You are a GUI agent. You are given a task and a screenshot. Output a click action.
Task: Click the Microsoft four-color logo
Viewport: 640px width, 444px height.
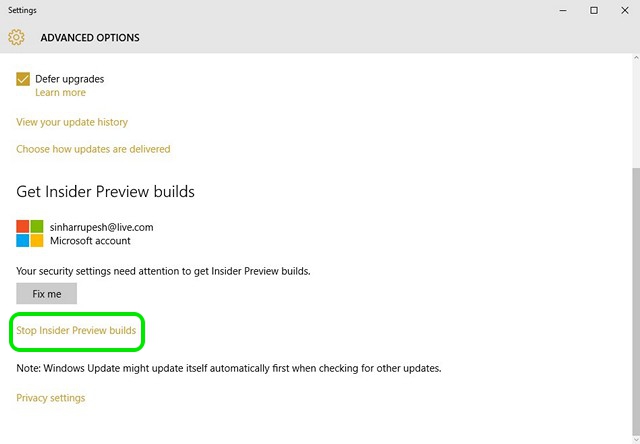30,233
